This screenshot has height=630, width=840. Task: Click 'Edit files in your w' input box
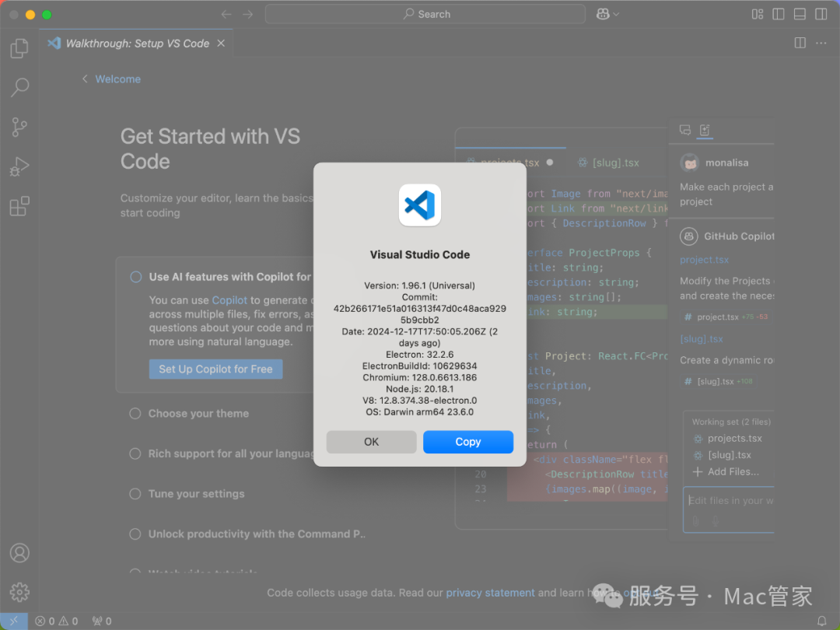(729, 509)
